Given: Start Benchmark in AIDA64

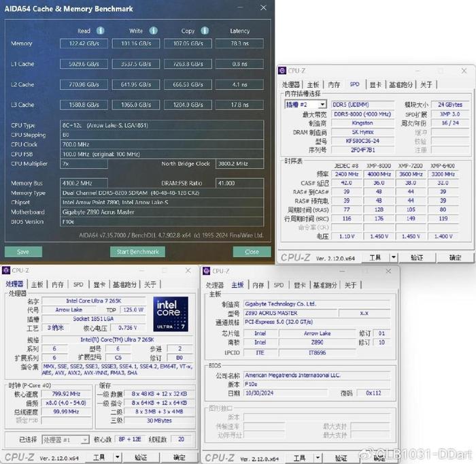Looking at the screenshot, I should 137,252.
